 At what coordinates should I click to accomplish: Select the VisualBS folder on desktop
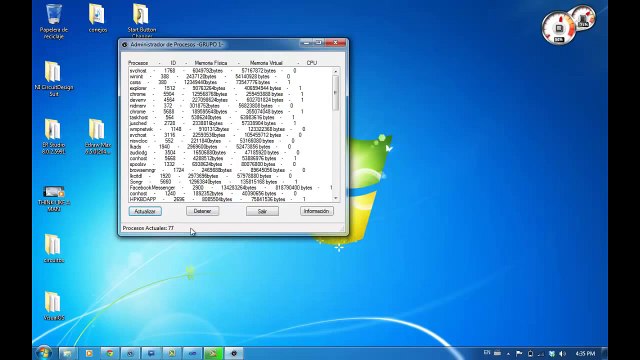click(53, 306)
